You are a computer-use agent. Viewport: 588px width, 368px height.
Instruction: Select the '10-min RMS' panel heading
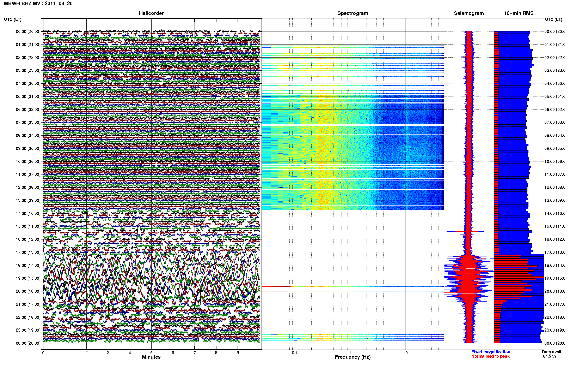[519, 13]
